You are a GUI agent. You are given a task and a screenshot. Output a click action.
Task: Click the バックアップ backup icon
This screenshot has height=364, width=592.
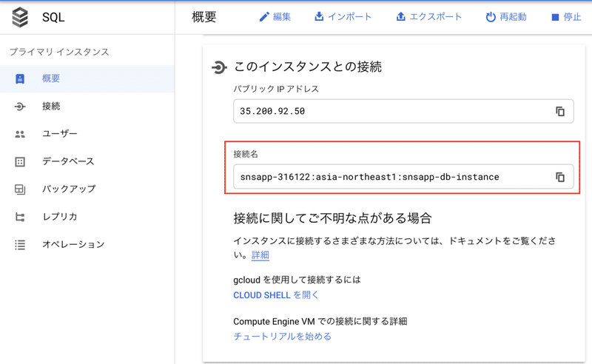tap(20, 189)
